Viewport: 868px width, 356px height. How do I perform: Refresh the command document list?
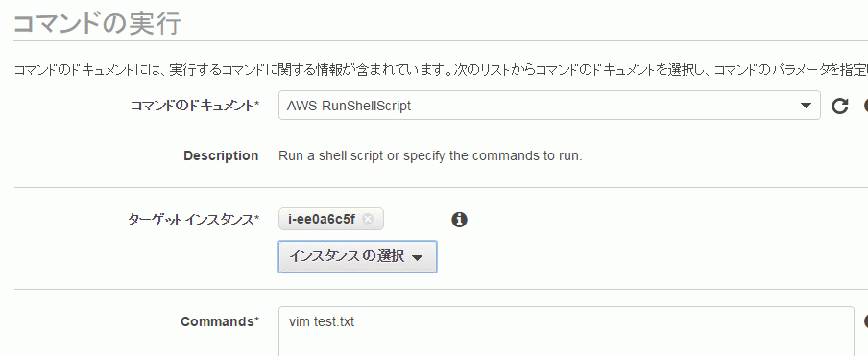[x=840, y=106]
